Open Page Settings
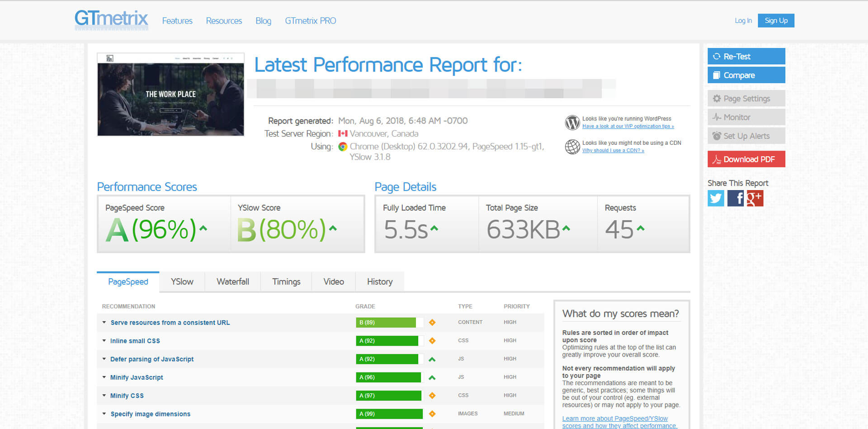 point(746,98)
